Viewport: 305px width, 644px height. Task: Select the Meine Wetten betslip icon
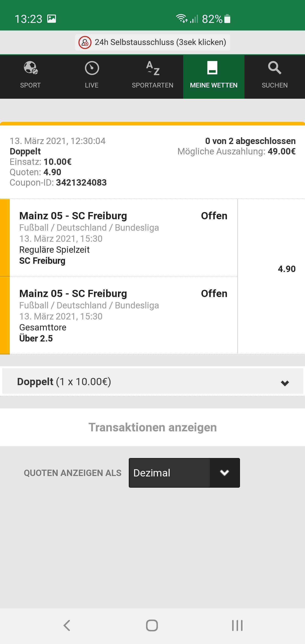pos(212,68)
